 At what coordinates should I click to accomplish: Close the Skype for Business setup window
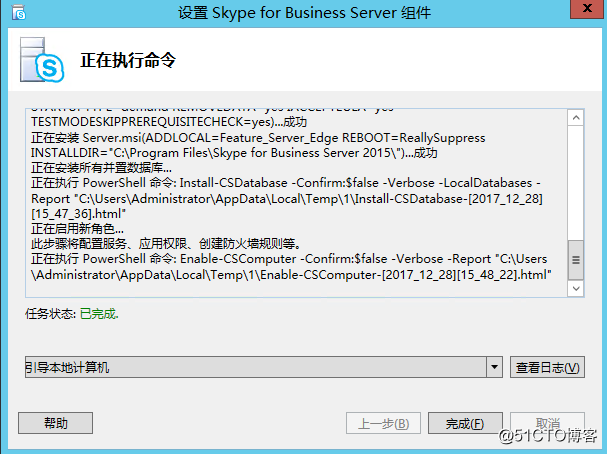pyautogui.click(x=587, y=9)
